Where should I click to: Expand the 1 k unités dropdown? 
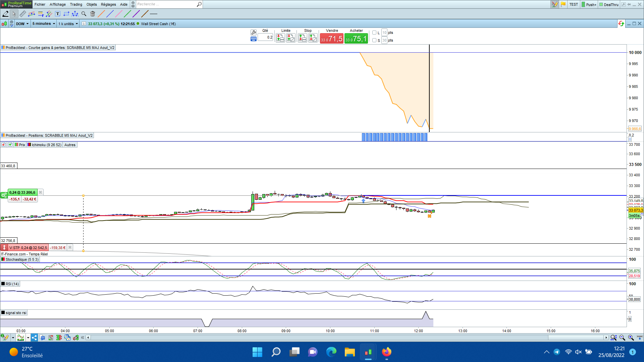pos(68,24)
